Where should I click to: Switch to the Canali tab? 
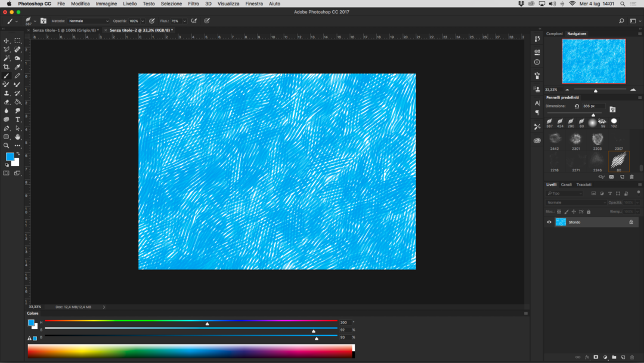(566, 184)
